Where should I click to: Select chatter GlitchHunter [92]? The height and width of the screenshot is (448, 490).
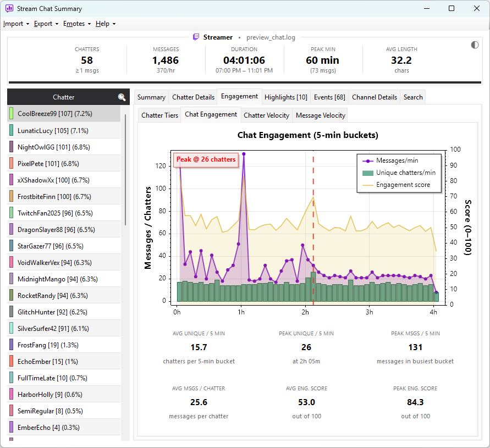[x=64, y=312]
